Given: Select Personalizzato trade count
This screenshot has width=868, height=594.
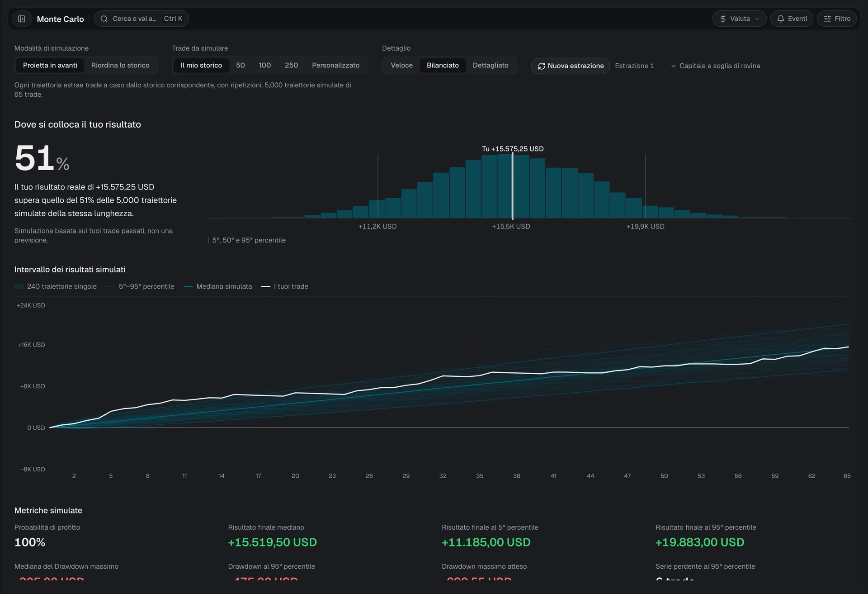Looking at the screenshot, I should 336,66.
